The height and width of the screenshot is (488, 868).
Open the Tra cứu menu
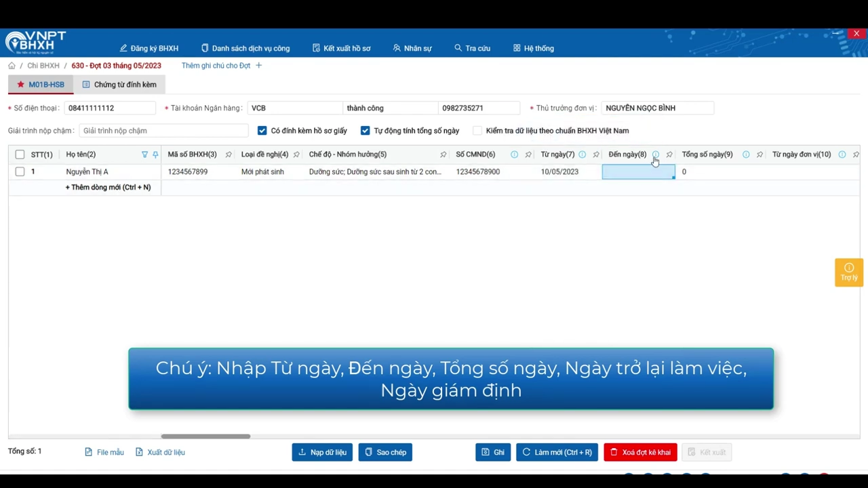coord(473,48)
